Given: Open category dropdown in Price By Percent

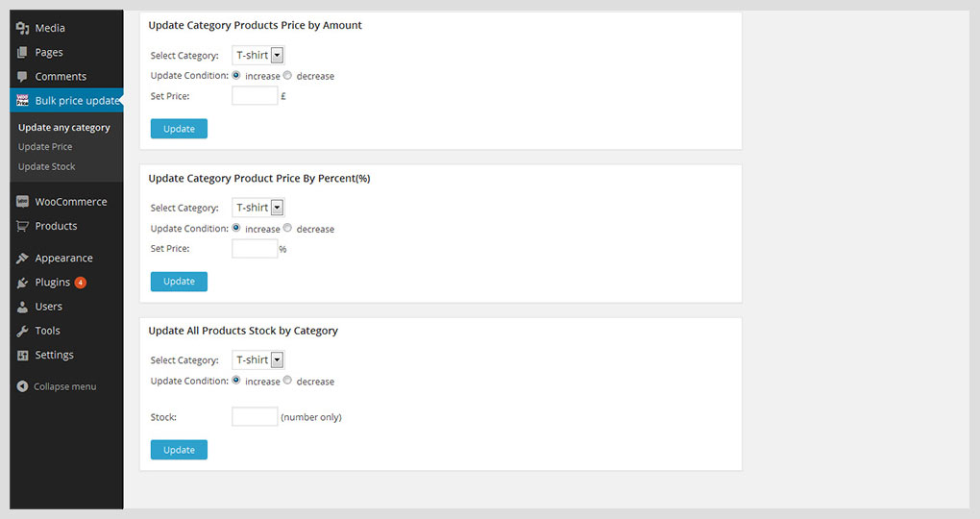Looking at the screenshot, I should pos(258,208).
